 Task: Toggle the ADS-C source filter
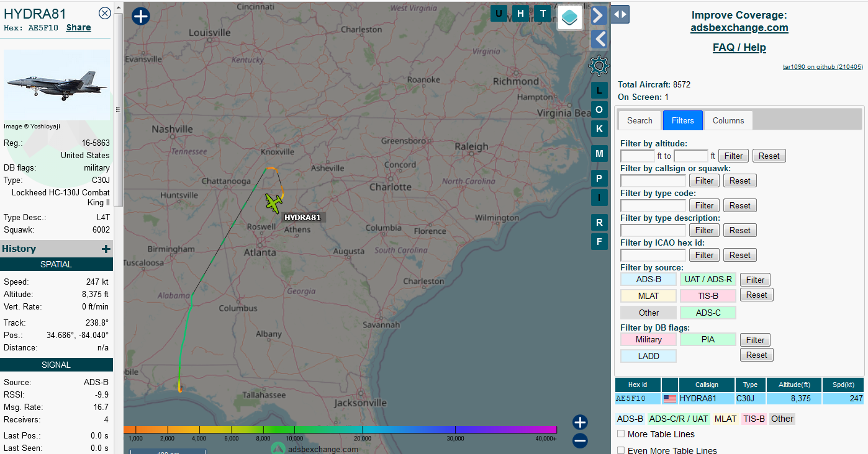(708, 313)
